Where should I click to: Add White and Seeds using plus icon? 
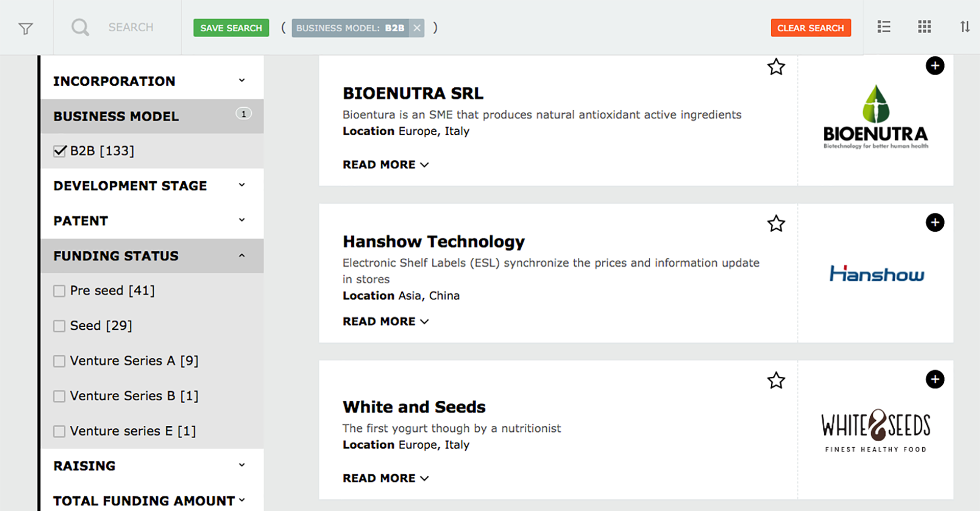pyautogui.click(x=935, y=379)
